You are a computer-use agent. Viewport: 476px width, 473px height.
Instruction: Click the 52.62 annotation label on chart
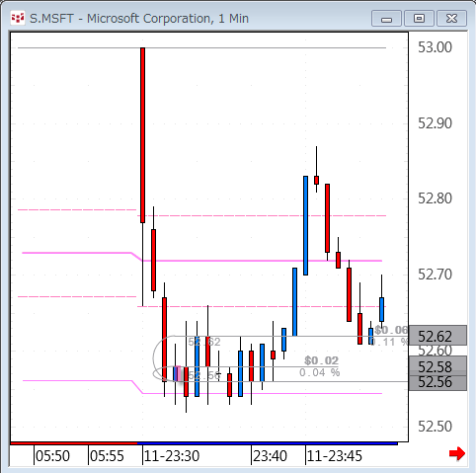point(204,342)
